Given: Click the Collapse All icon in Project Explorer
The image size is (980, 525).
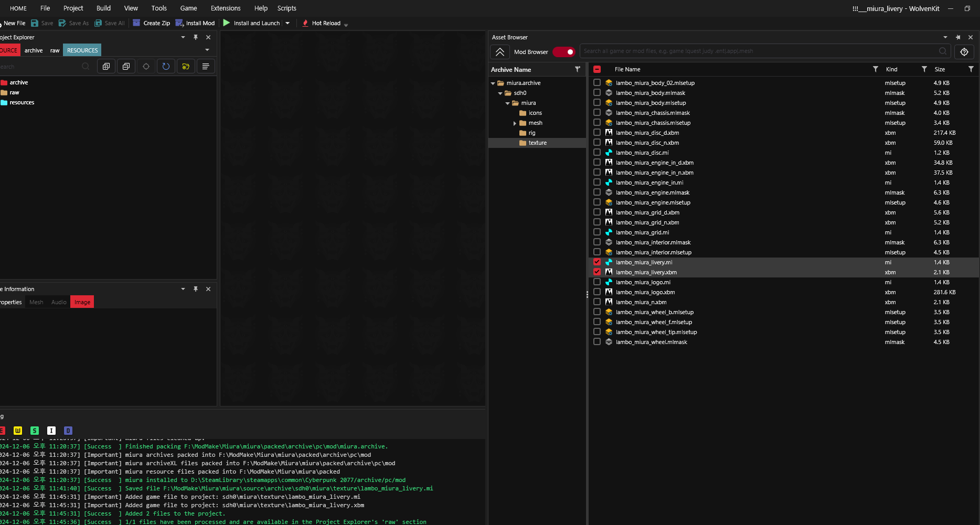Looking at the screenshot, I should [x=126, y=67].
